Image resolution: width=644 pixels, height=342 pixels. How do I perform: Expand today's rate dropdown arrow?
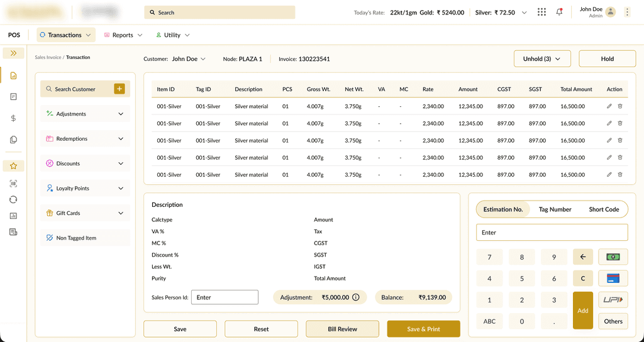524,13
